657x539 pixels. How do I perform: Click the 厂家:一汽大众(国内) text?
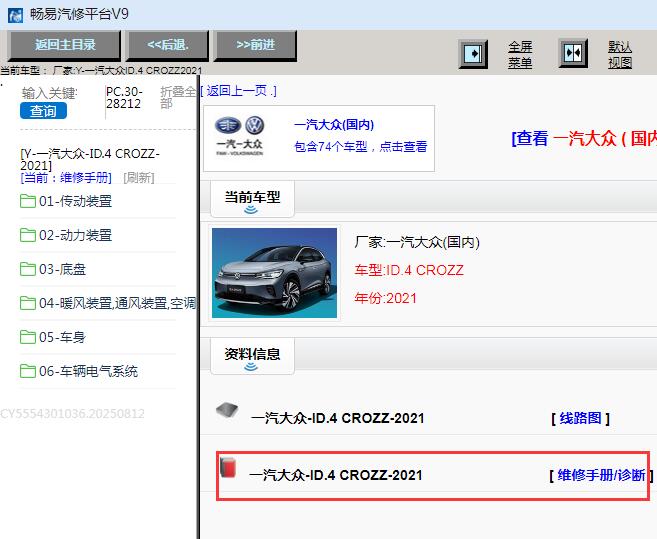point(417,242)
